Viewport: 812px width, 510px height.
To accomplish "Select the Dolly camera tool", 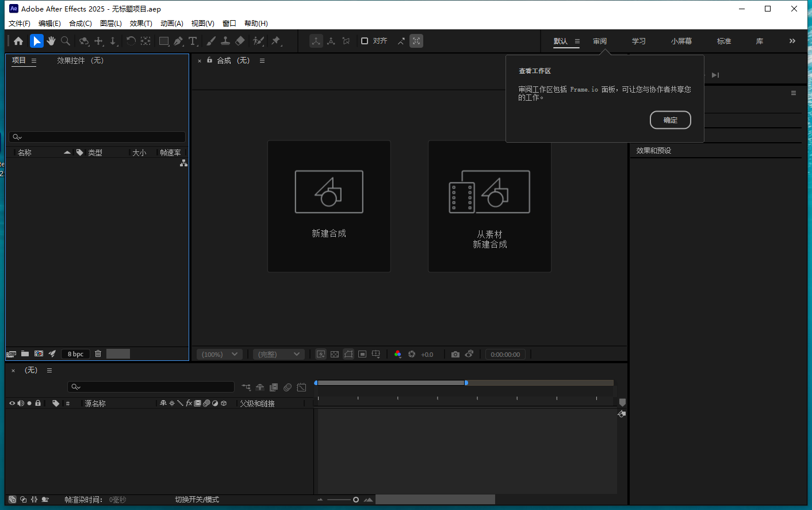I will pyautogui.click(x=114, y=41).
